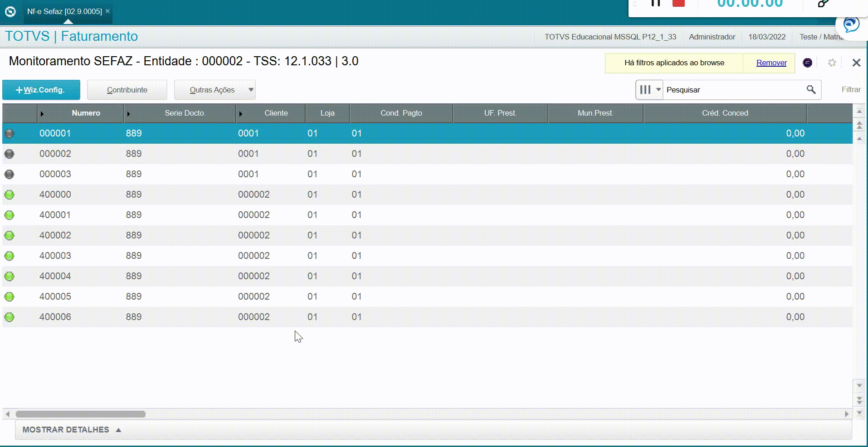This screenshot has height=447, width=868.
Task: Open the search column selector dropdown
Action: 649,90
